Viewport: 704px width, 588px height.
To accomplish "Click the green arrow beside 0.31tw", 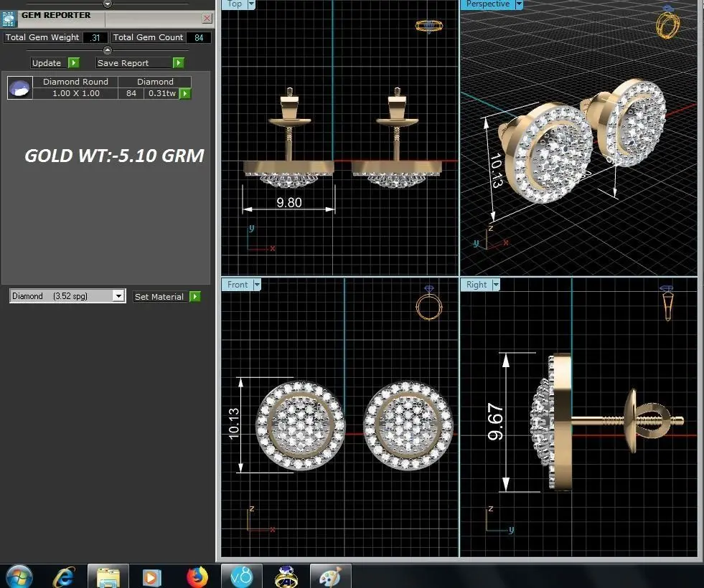I will [185, 93].
